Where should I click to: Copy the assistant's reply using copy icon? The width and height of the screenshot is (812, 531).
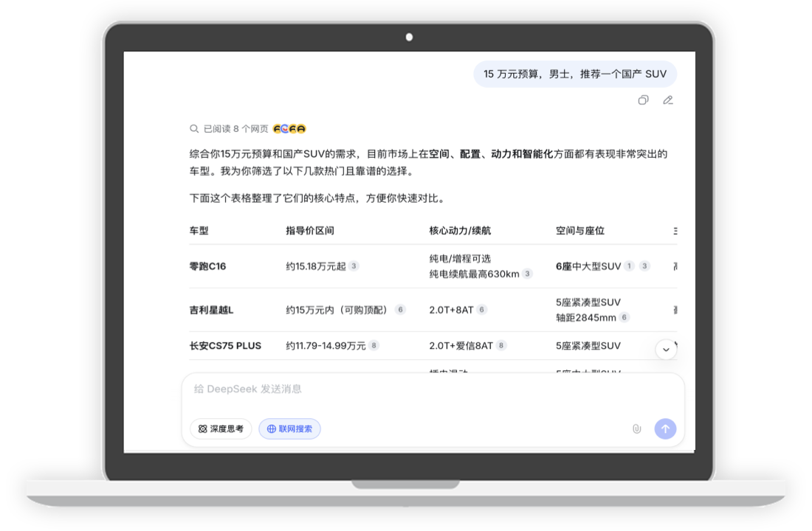click(x=643, y=100)
